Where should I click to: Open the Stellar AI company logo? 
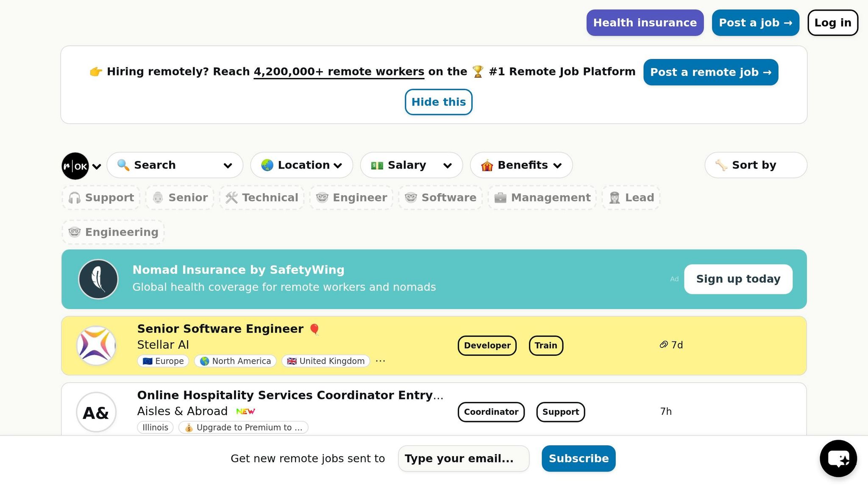(96, 346)
